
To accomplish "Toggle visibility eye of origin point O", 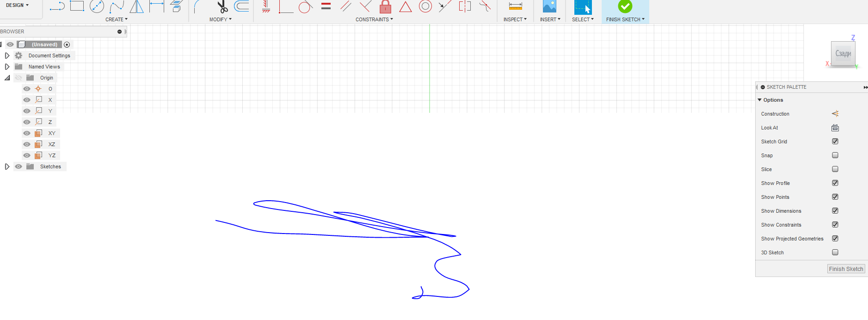I will click(x=27, y=89).
